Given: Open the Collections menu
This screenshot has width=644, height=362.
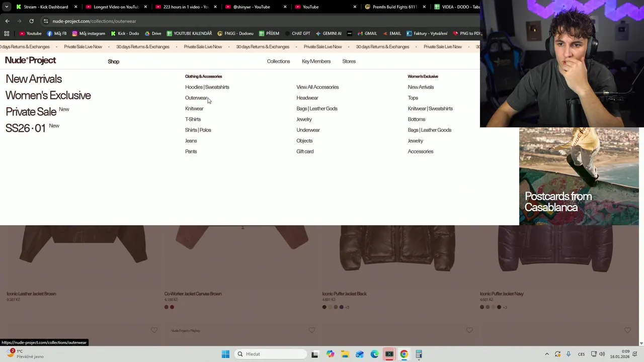Looking at the screenshot, I should 278,61.
